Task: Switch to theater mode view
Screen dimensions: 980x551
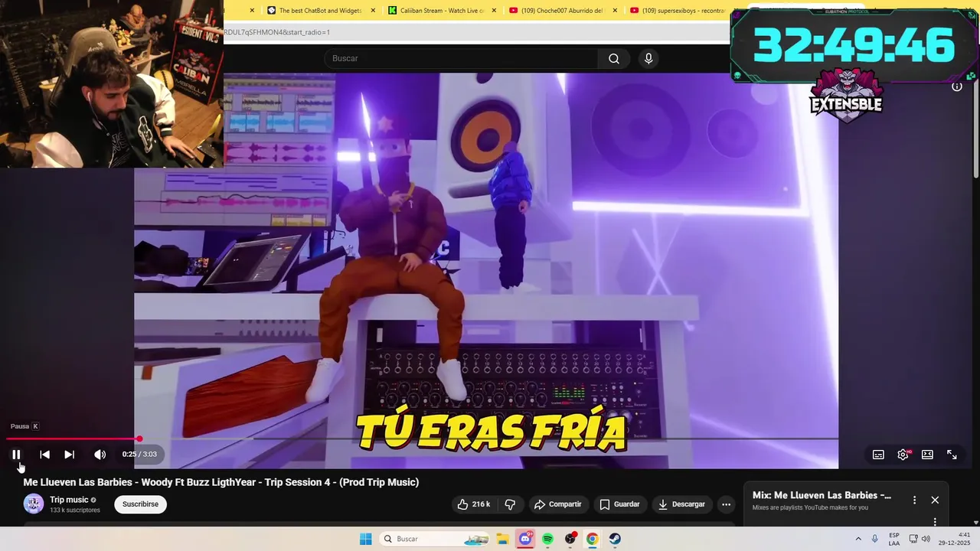Action: 927,455
